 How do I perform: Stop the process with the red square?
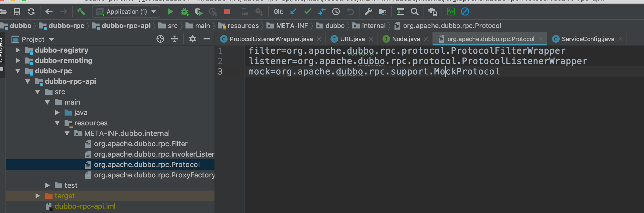[227, 11]
